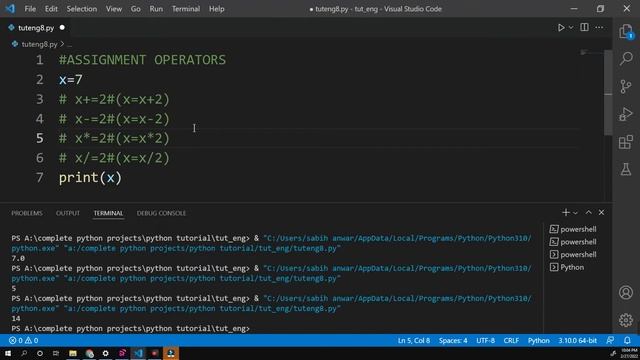640x360 pixels.
Task: Open the Run and Debug view
Action: [x=626, y=114]
